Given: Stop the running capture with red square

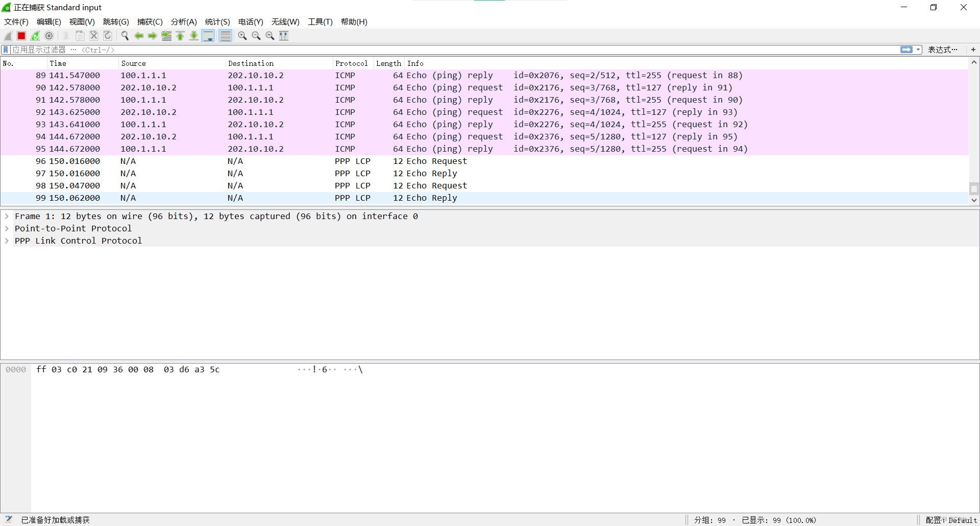Looking at the screenshot, I should (x=21, y=36).
